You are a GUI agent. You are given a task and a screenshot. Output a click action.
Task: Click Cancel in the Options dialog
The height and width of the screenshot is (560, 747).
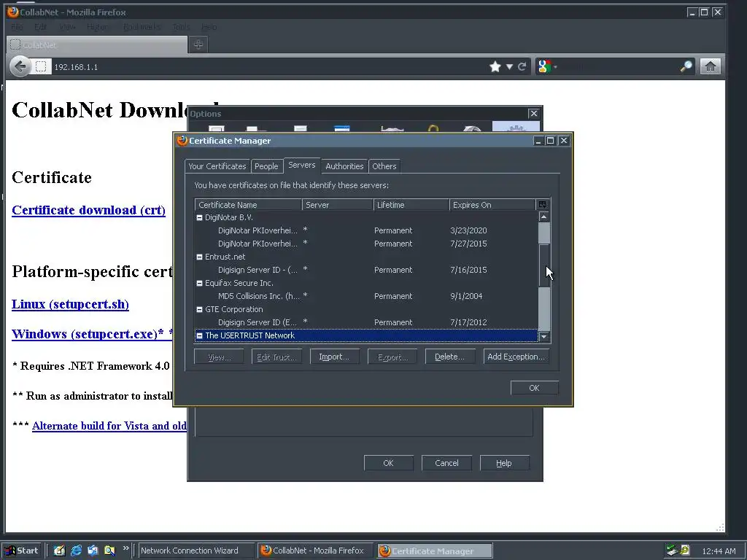pyautogui.click(x=446, y=463)
